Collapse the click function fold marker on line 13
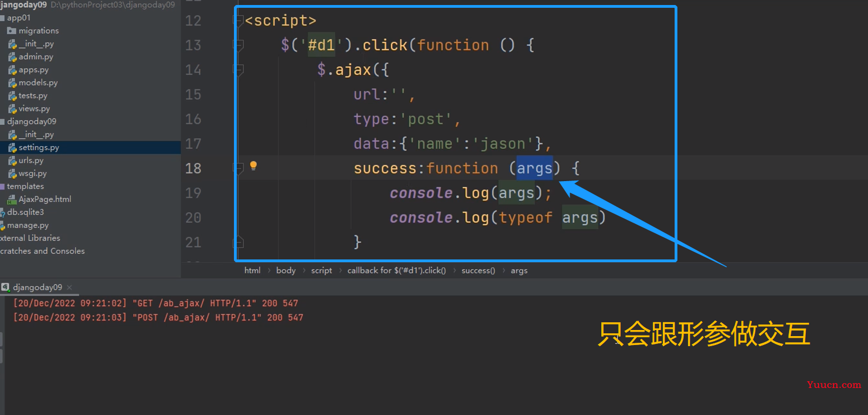Image resolution: width=868 pixels, height=415 pixels. click(238, 45)
